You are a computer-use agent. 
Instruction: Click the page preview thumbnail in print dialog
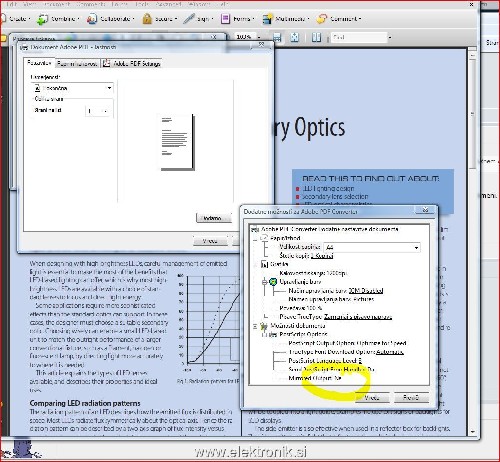[177, 142]
